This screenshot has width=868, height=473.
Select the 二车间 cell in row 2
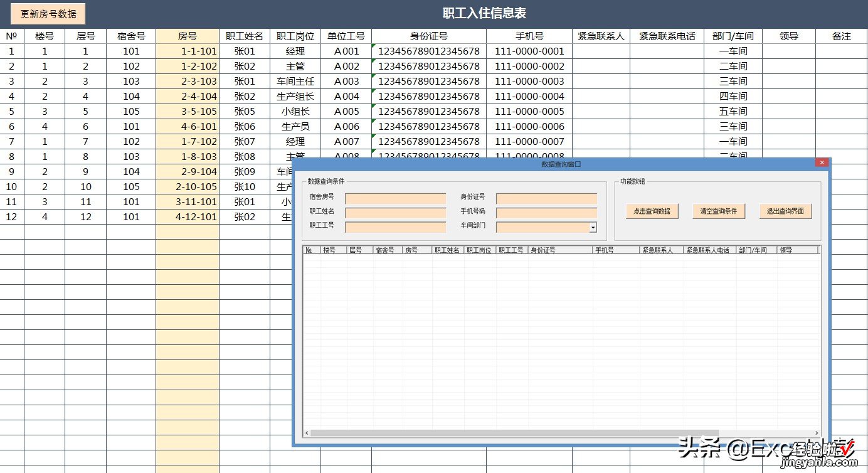[733, 66]
